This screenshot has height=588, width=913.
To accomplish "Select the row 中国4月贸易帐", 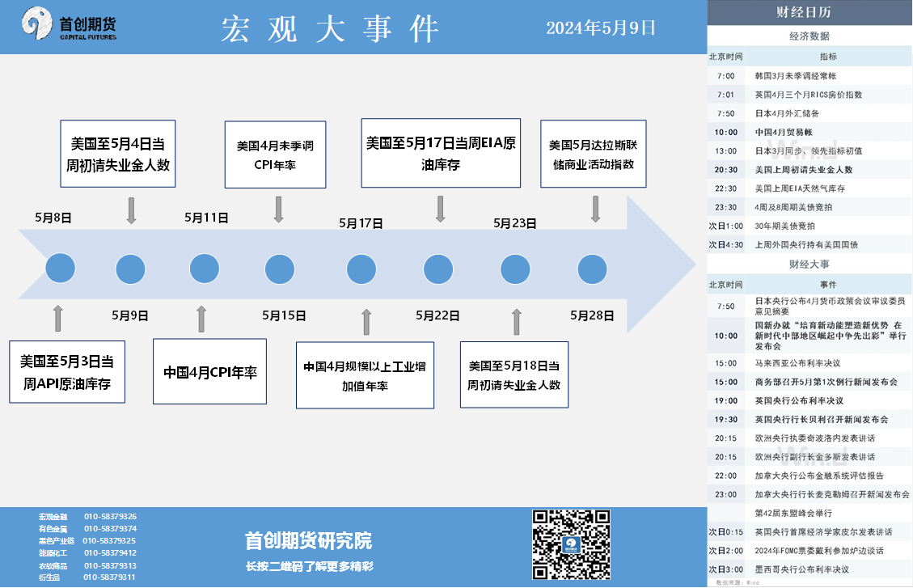I will coord(809,132).
